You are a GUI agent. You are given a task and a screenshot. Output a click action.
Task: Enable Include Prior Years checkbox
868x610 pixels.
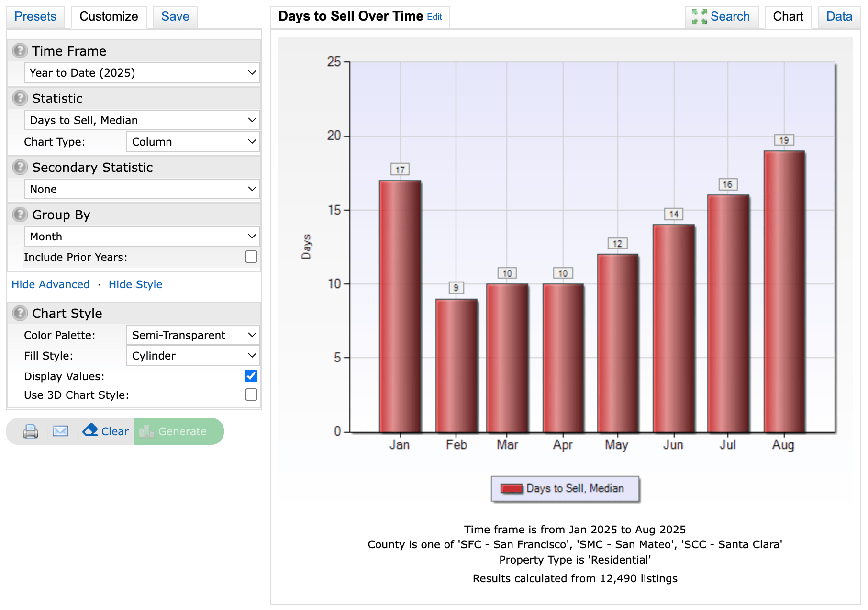[251, 257]
